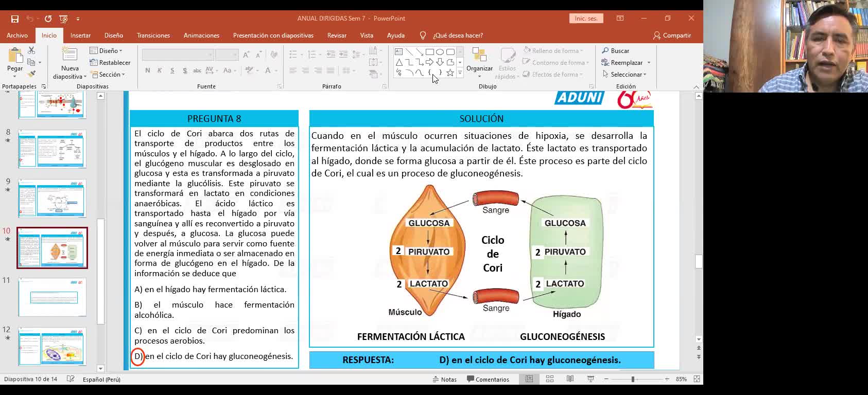Click the Restablecer button
The width and height of the screenshot is (868, 395).
point(110,62)
